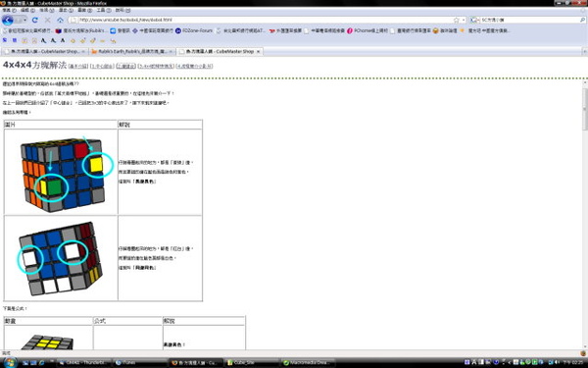Open the fifth bracketed section link in heading

click(194, 66)
